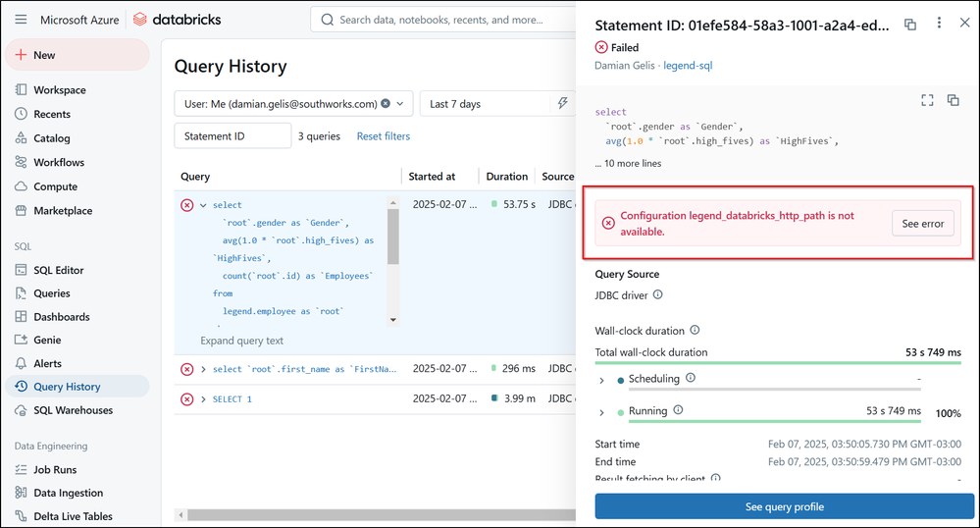980x528 pixels.
Task: Click the Alerts bell icon
Action: coord(22,363)
